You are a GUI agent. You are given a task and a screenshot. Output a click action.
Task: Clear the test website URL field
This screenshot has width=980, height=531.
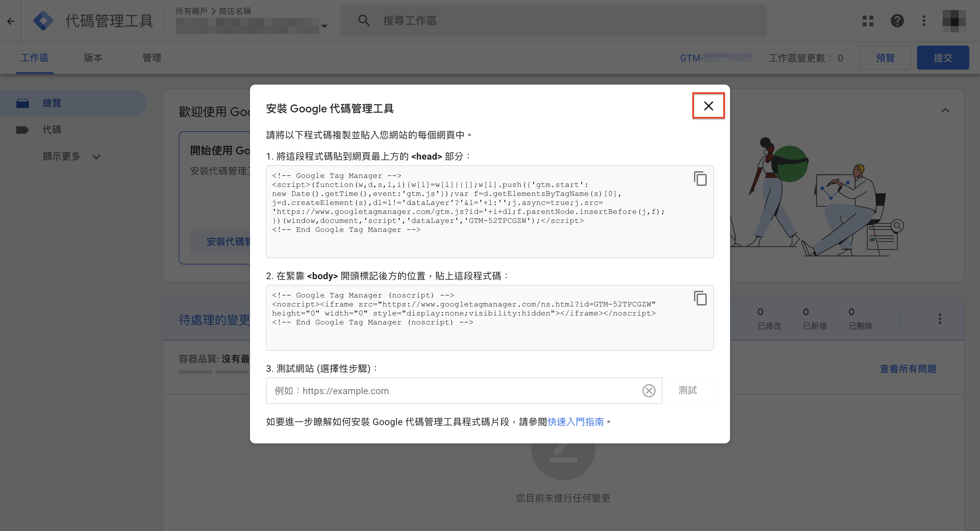(649, 391)
